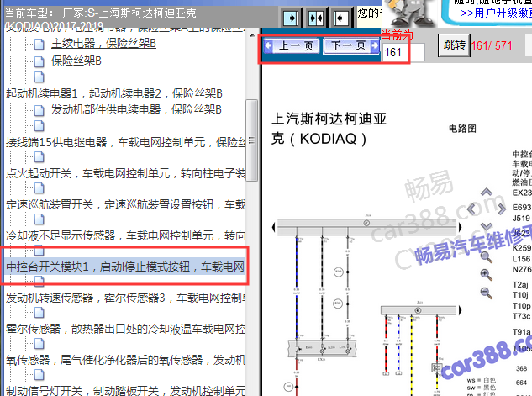Viewport: 532px width, 396px height.
Task: Click the 上汽斯柯达柯迪亚克（KODIAQ）diagram title
Action: coord(329,129)
